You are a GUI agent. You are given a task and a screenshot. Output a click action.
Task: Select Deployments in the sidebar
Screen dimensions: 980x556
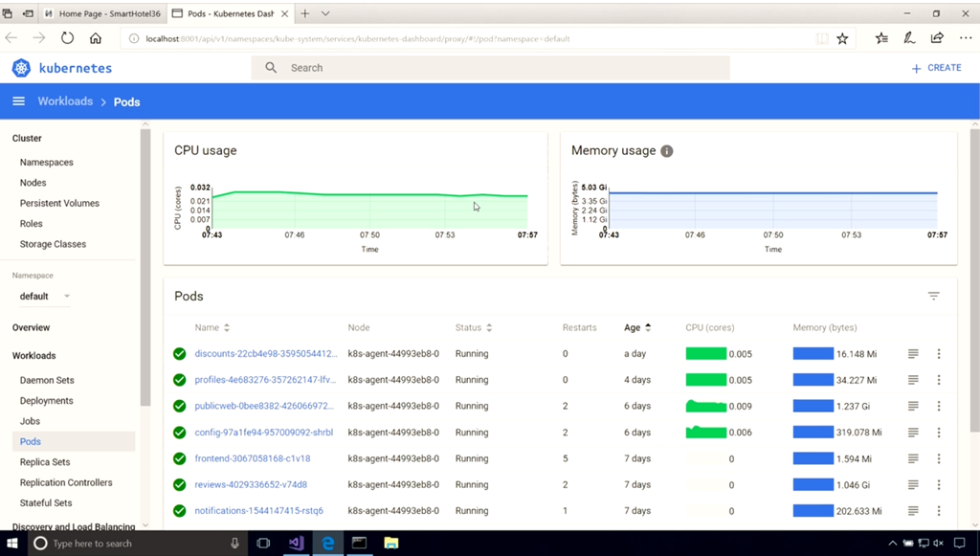click(46, 401)
